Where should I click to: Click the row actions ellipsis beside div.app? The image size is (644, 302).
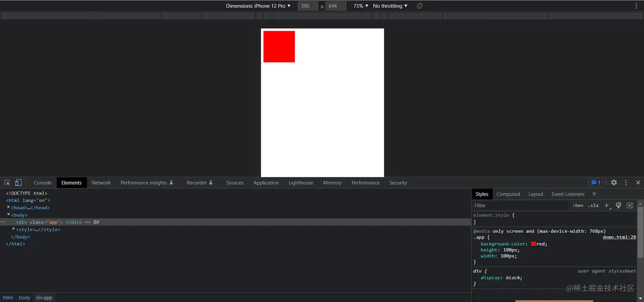pos(3,222)
